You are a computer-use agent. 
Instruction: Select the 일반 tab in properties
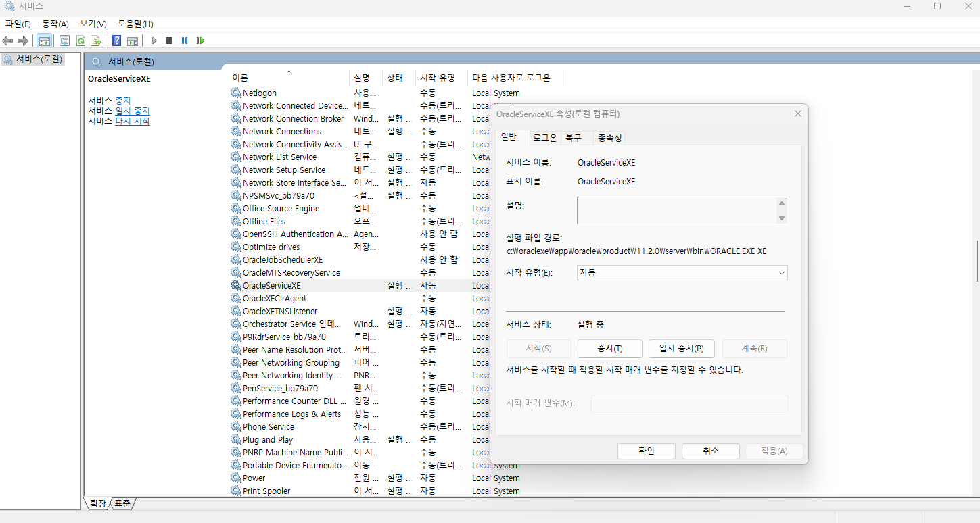tap(509, 136)
